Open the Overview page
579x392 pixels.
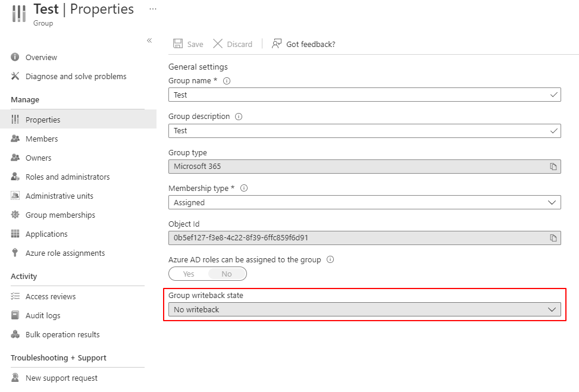(x=42, y=57)
